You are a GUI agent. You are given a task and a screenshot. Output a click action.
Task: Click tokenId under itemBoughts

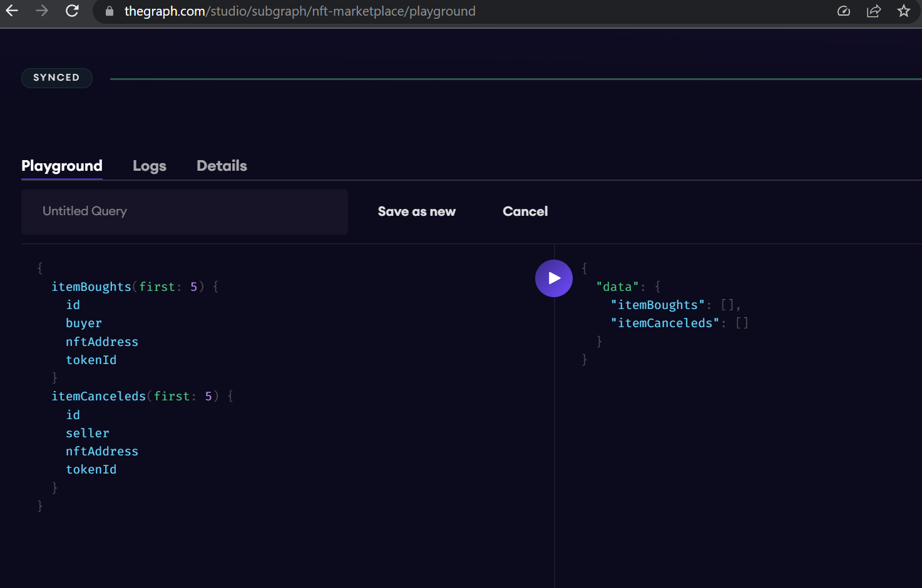point(91,360)
